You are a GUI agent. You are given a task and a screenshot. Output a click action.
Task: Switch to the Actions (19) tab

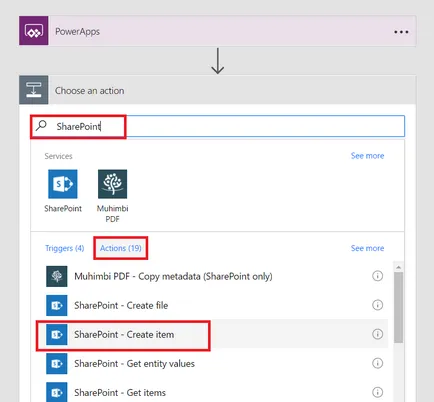(121, 248)
